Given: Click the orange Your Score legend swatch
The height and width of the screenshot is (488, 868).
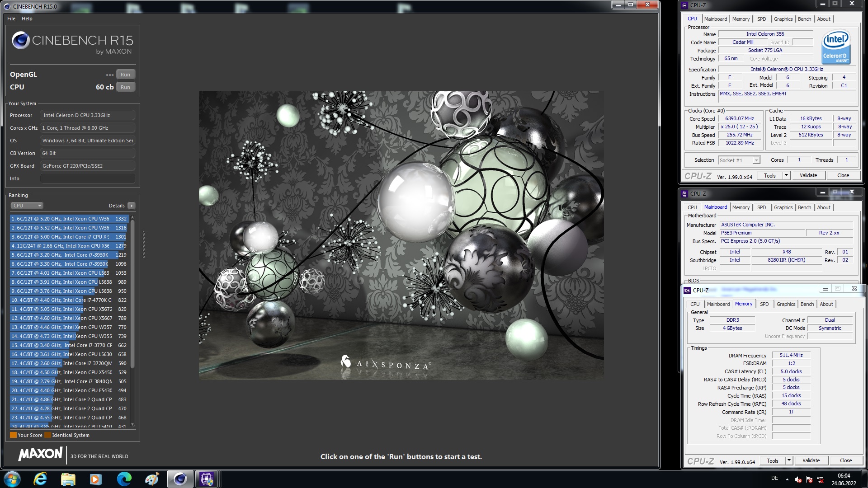Looking at the screenshot, I should coord(13,435).
